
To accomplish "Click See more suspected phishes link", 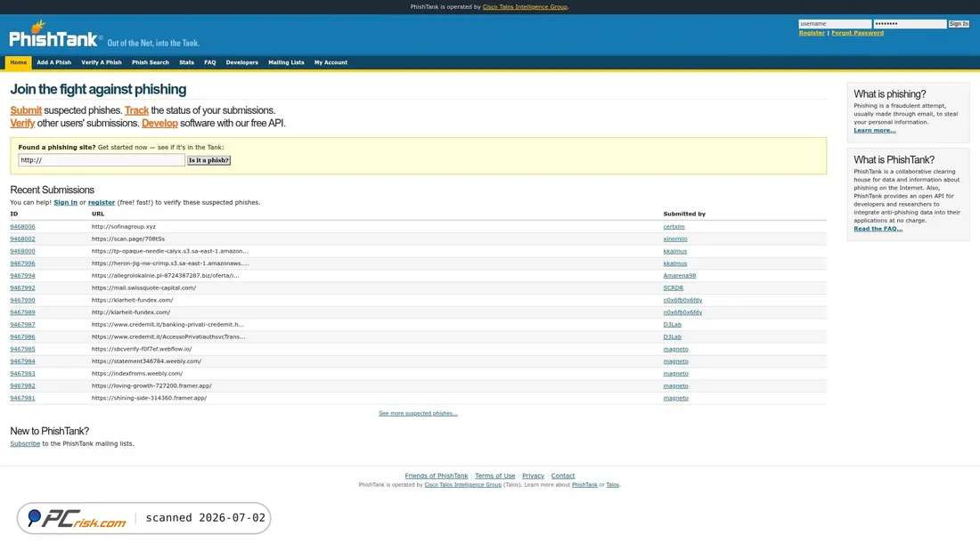I will tap(418, 414).
